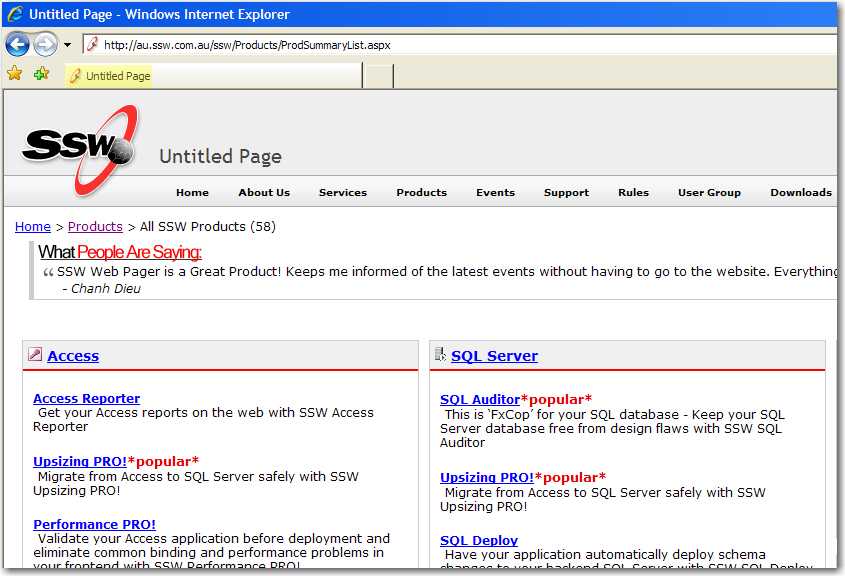Viewport: 845px width, 576px height.
Task: Open the Services navigation menu
Action: [x=342, y=192]
